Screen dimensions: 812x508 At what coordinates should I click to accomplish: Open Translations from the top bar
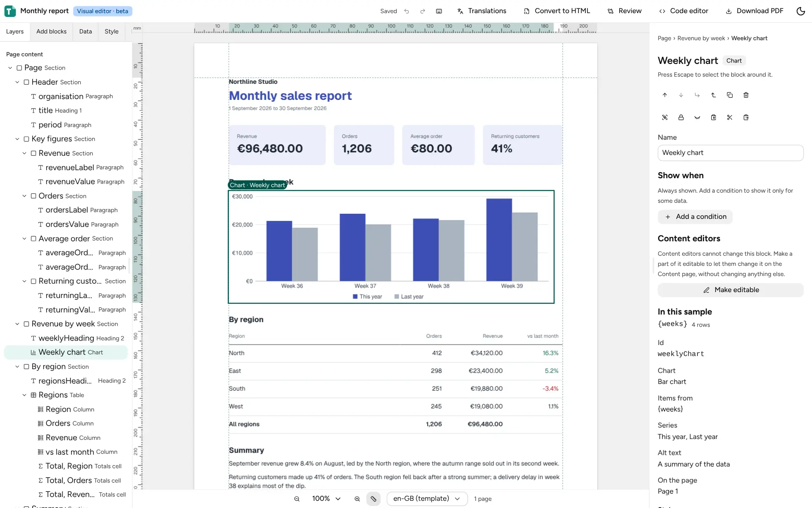click(x=482, y=11)
